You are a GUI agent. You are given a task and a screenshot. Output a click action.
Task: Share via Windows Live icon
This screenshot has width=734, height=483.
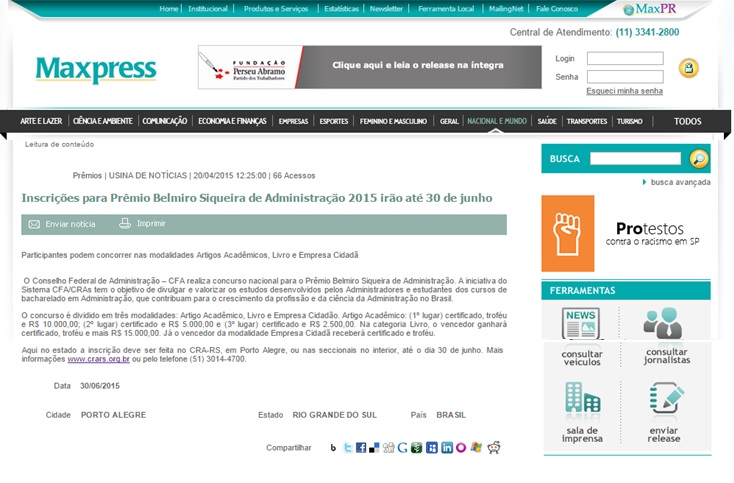click(477, 447)
